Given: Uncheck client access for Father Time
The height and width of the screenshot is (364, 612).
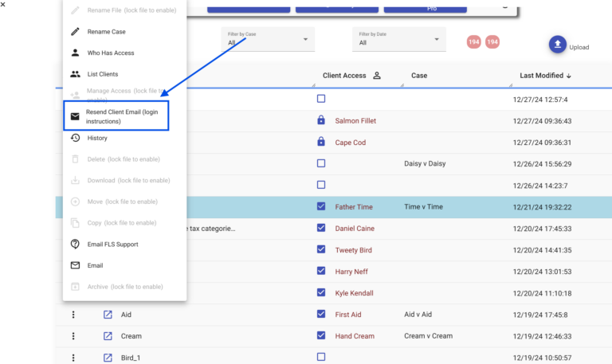Looking at the screenshot, I should tap(321, 206).
